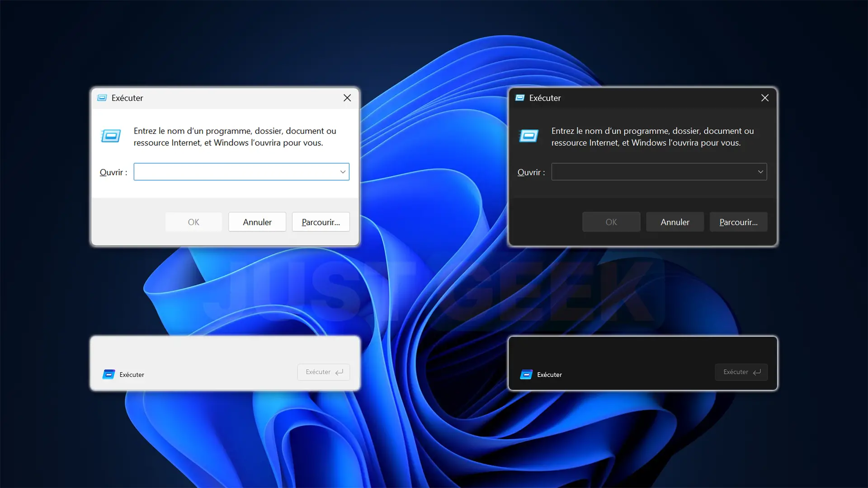Click large Run icon in light Exécuter dialog body
The height and width of the screenshot is (488, 868).
point(111,136)
